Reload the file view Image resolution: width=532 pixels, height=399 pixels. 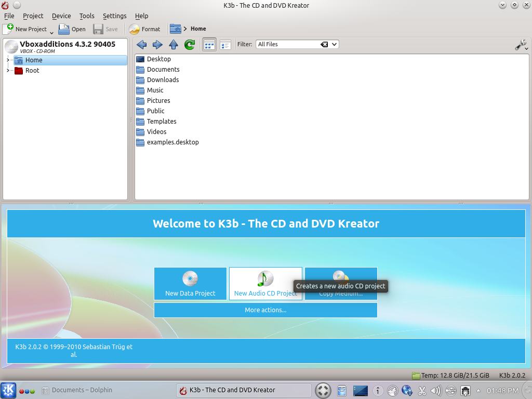(190, 45)
